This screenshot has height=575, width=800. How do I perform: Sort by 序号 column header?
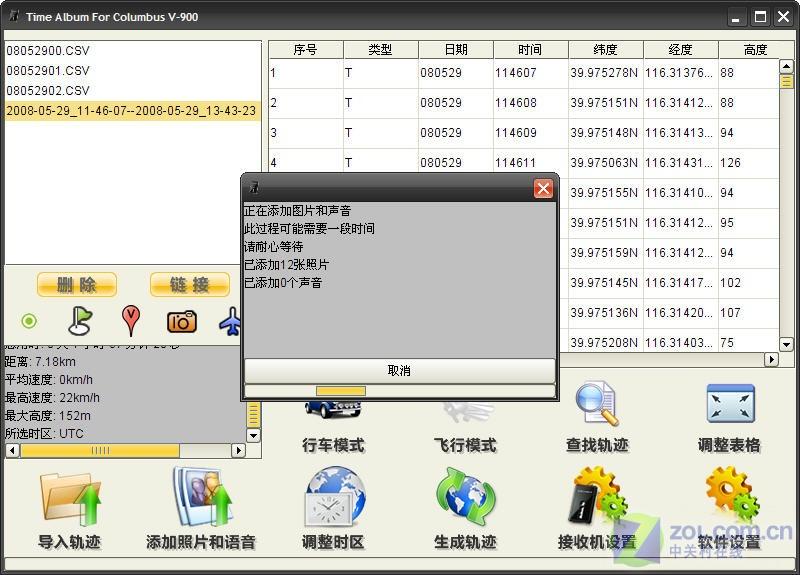[306, 50]
